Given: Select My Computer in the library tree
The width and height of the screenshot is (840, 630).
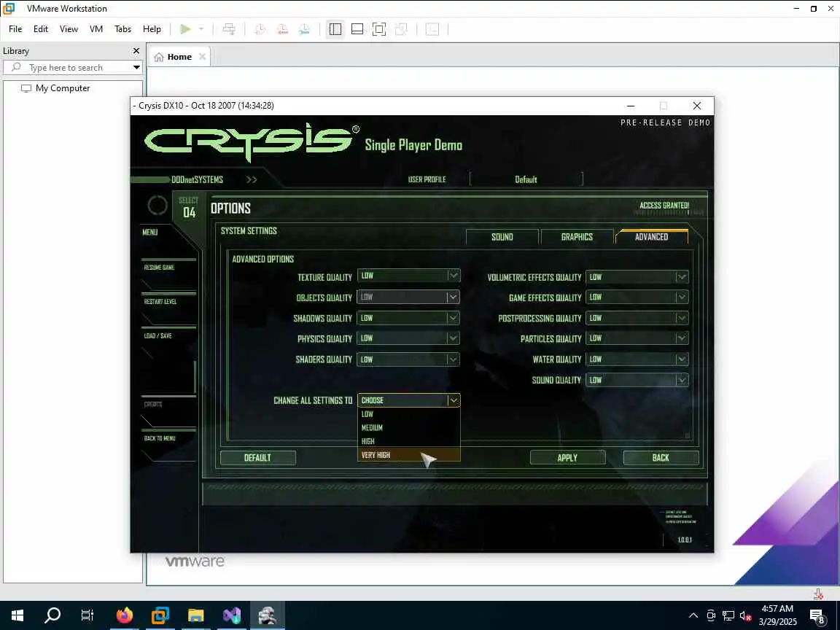Looking at the screenshot, I should (55, 88).
